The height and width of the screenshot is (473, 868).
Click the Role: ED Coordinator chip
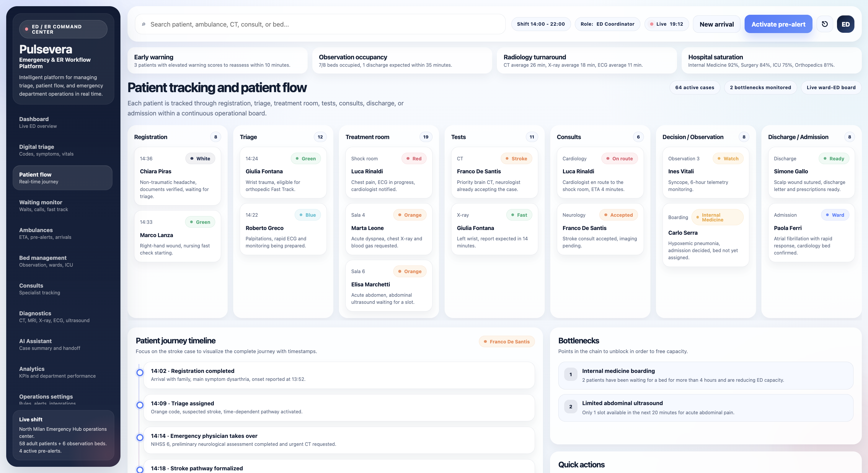click(607, 24)
